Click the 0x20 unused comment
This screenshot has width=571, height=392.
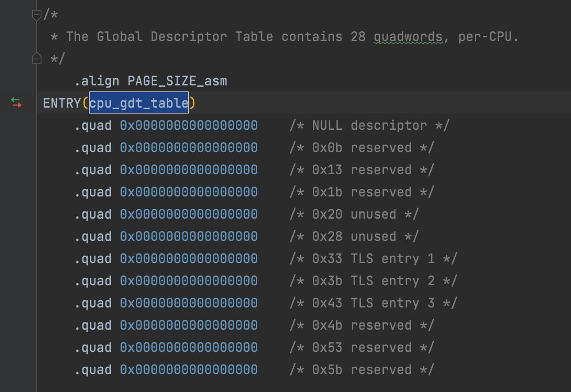click(x=354, y=214)
